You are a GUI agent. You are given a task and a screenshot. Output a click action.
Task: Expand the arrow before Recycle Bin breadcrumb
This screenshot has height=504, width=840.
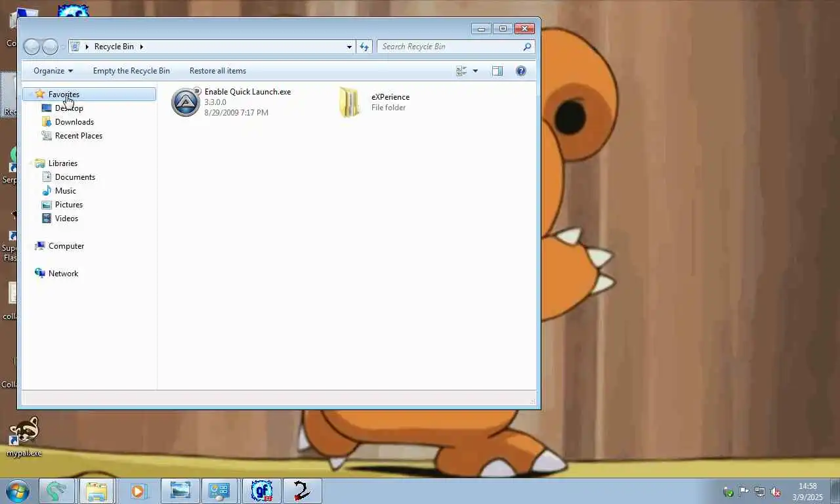click(x=87, y=47)
